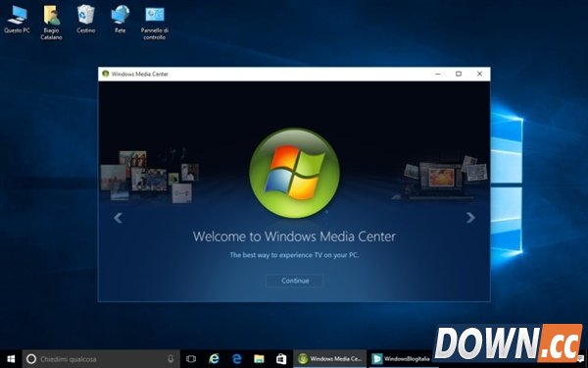Image resolution: width=588 pixels, height=368 pixels.
Task: Open File Explorer from the taskbar
Action: [259, 359]
